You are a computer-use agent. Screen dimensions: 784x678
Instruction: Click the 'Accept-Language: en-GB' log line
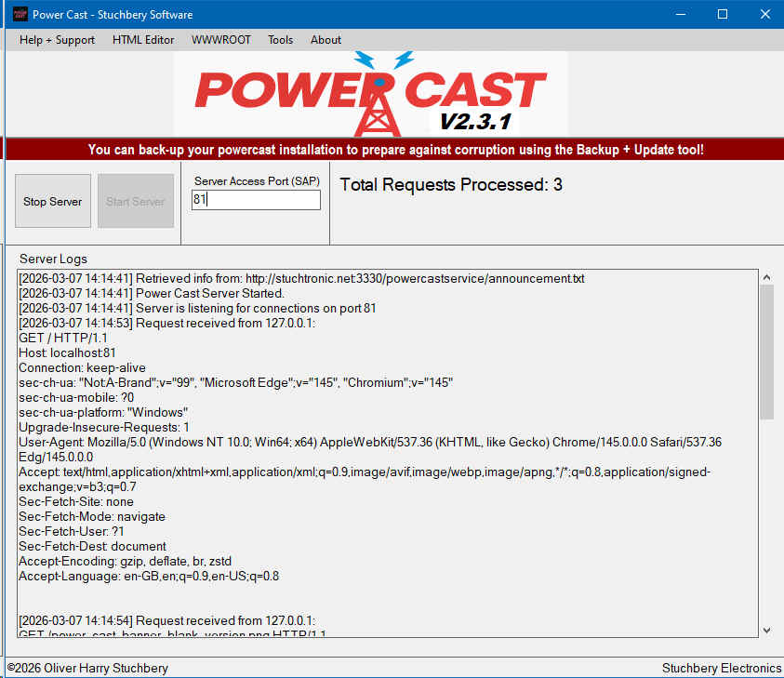pos(149,576)
